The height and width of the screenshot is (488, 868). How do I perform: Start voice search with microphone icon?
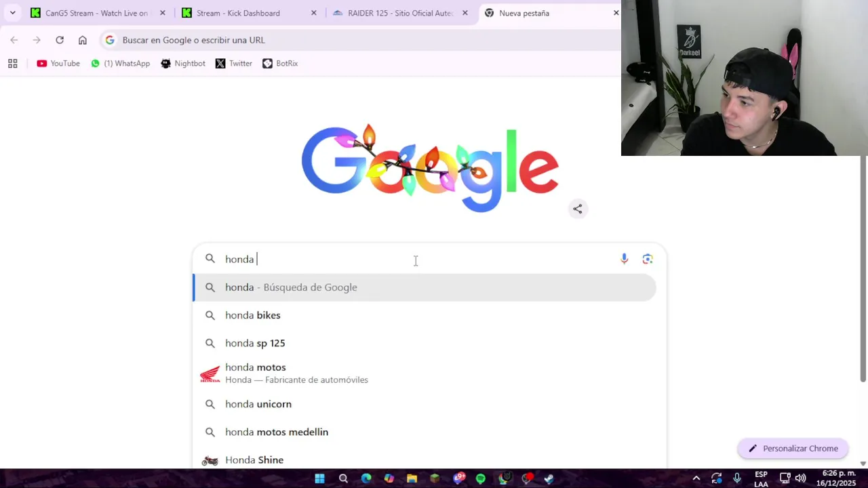[x=624, y=259]
